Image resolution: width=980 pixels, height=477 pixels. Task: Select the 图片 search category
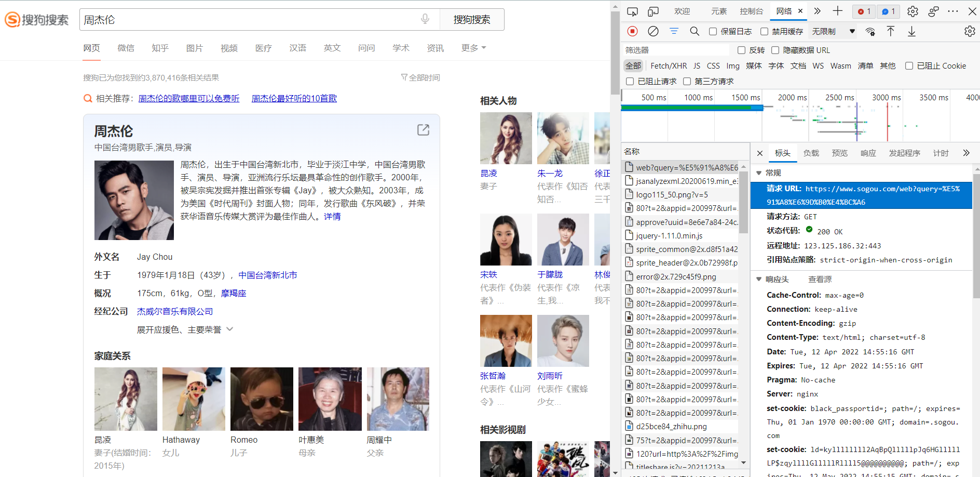click(195, 48)
